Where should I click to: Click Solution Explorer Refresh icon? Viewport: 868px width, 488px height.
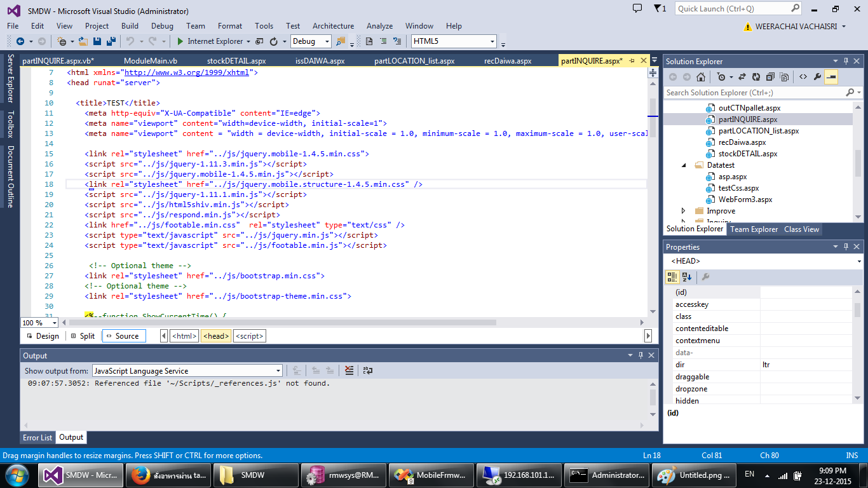pos(756,77)
